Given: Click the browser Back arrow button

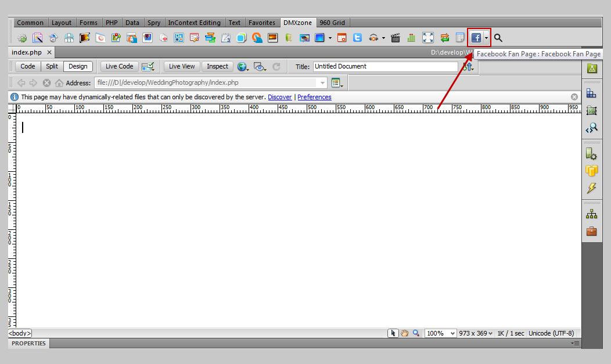Looking at the screenshot, I should click(21, 82).
